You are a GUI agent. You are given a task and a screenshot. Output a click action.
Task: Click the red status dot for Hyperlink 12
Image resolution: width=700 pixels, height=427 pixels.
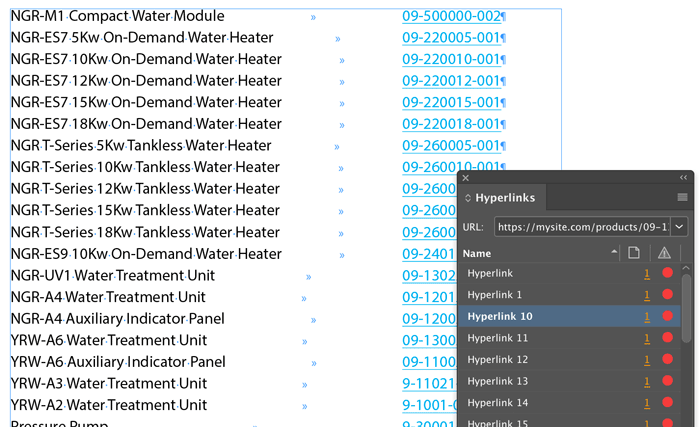point(667,359)
